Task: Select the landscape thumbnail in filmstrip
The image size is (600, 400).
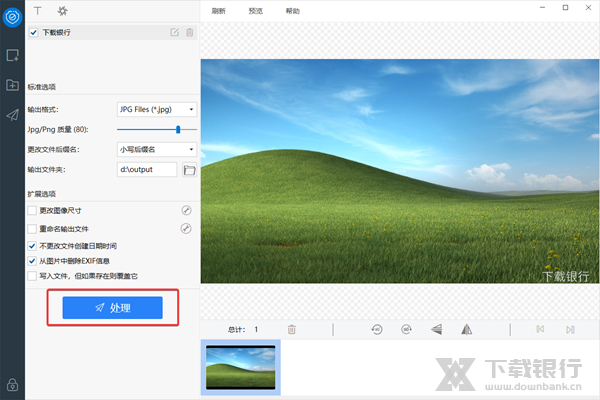Action: click(241, 367)
